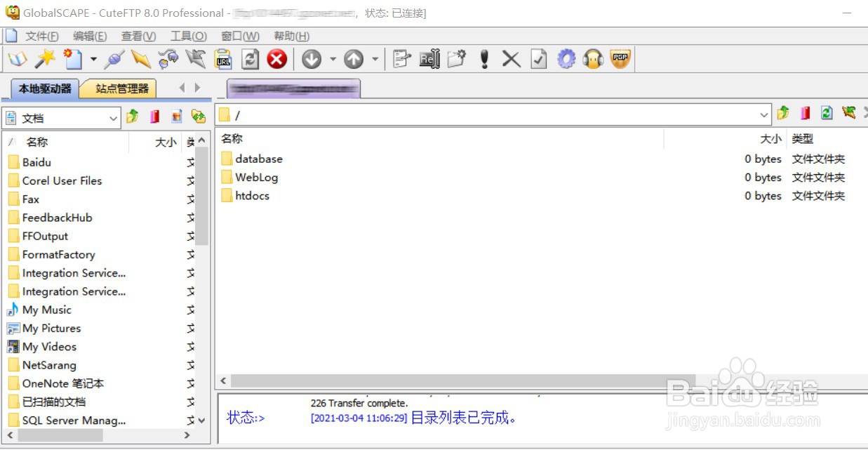868x450 pixels.
Task: Click the Download down-arrow icon
Action: [312, 60]
